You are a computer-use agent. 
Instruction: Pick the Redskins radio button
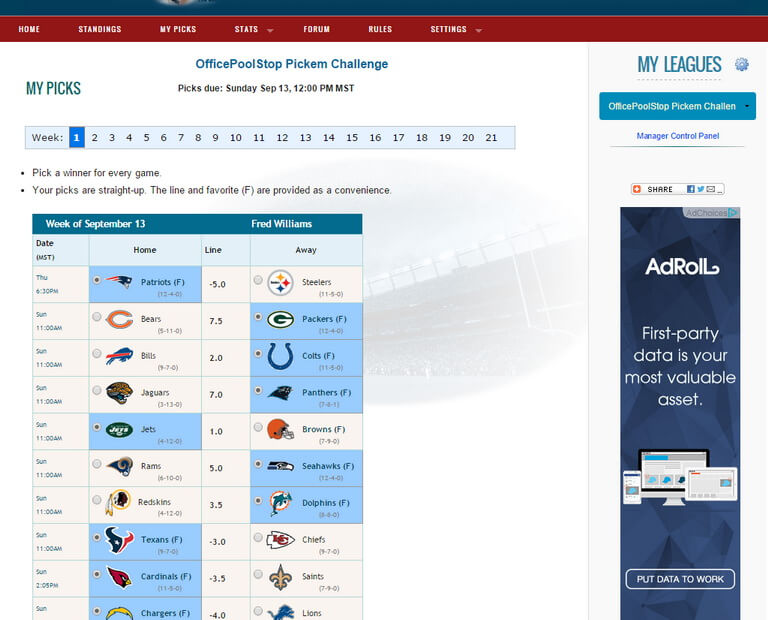(x=97, y=500)
